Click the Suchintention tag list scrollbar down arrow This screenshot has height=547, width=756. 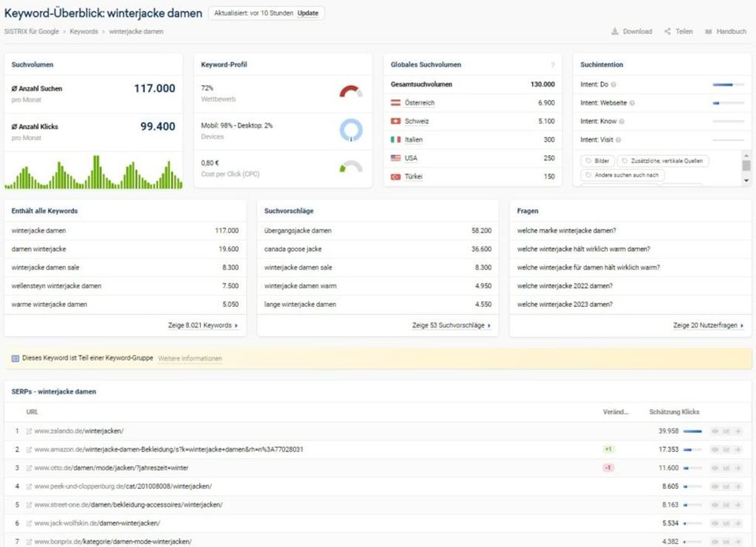746,181
